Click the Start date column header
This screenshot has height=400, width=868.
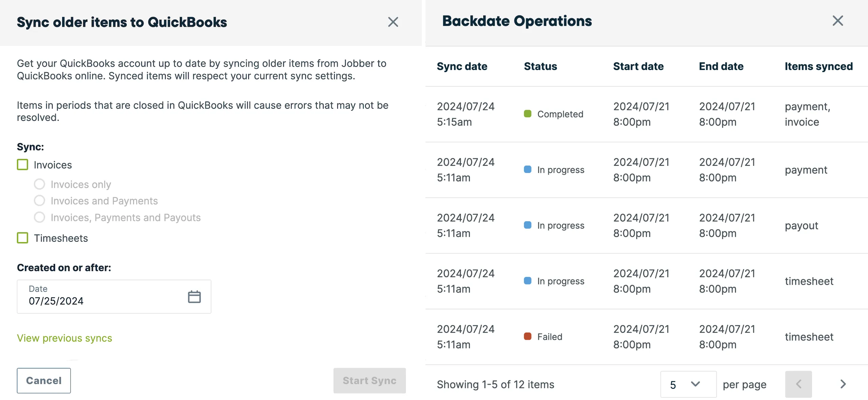click(638, 66)
